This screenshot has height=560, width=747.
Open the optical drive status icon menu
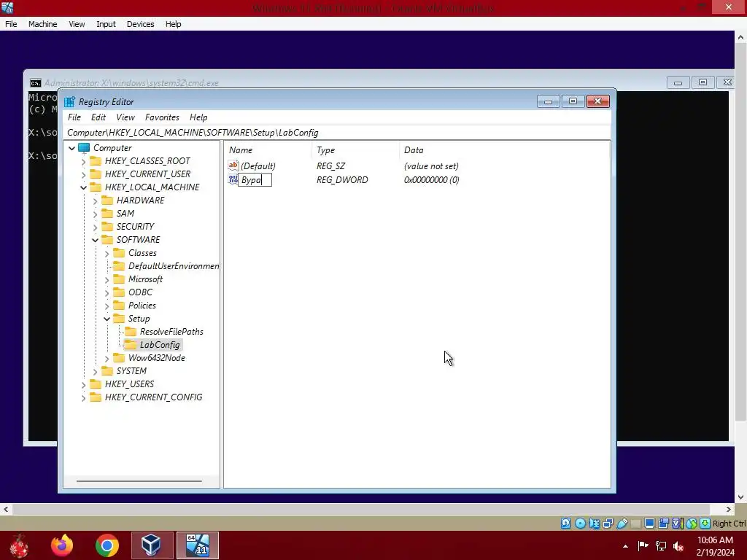tap(580, 524)
